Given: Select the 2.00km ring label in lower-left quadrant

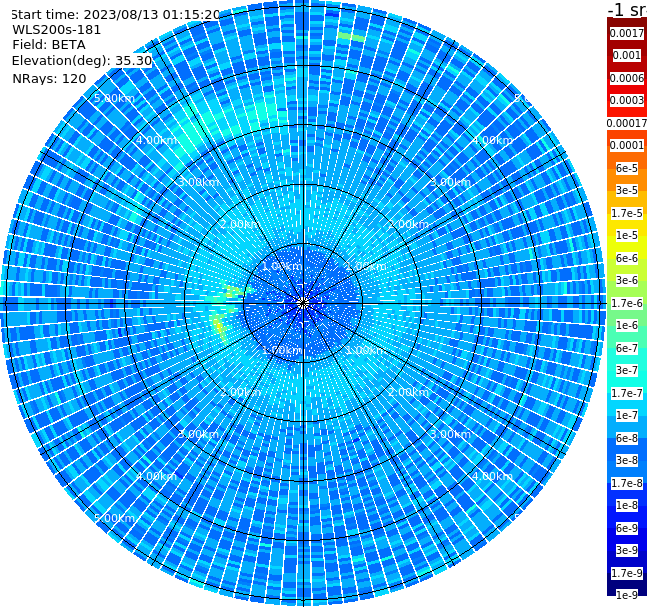Looking at the screenshot, I should click(x=241, y=392).
